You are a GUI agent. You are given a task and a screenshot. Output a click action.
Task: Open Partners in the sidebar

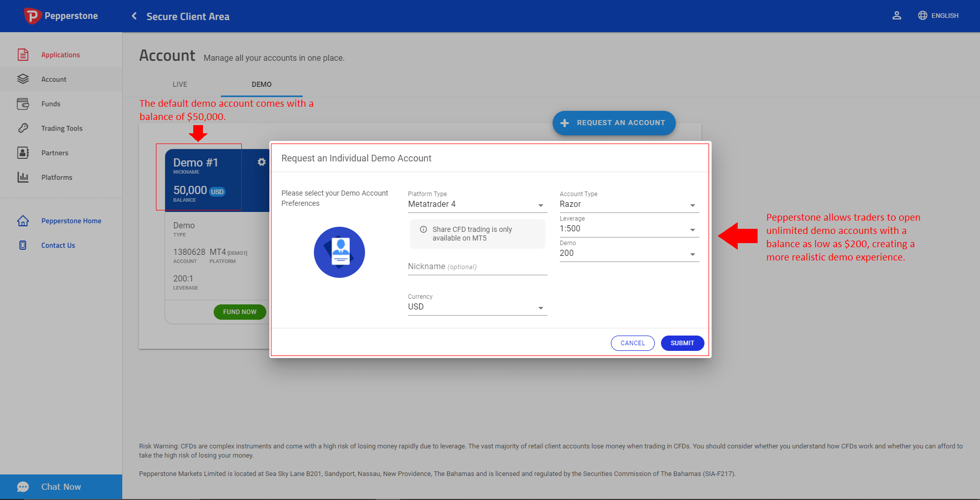[61, 153]
